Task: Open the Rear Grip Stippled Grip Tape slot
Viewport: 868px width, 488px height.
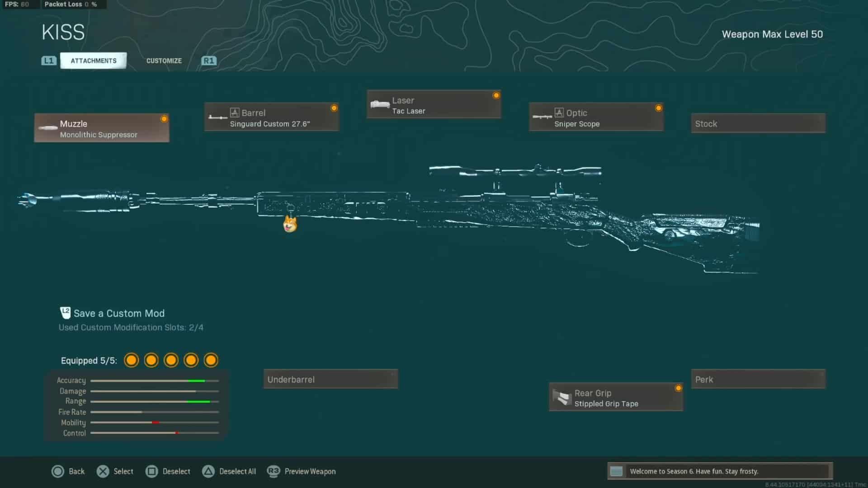Action: click(x=616, y=397)
